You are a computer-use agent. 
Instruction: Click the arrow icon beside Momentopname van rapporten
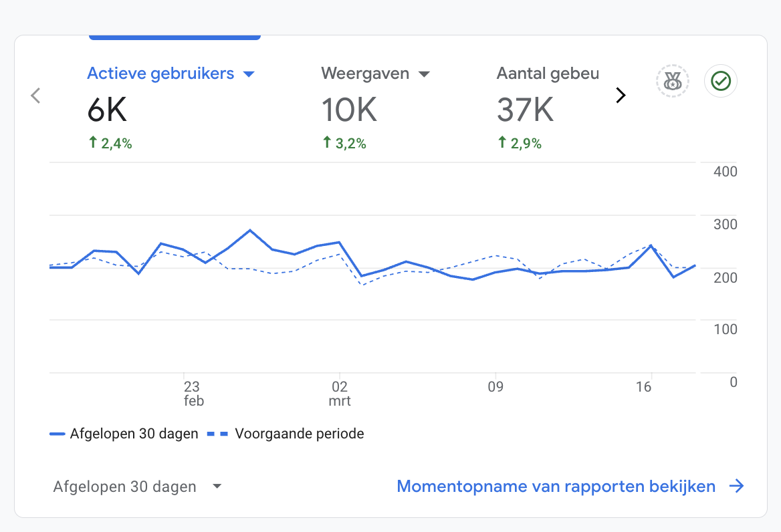click(x=736, y=486)
